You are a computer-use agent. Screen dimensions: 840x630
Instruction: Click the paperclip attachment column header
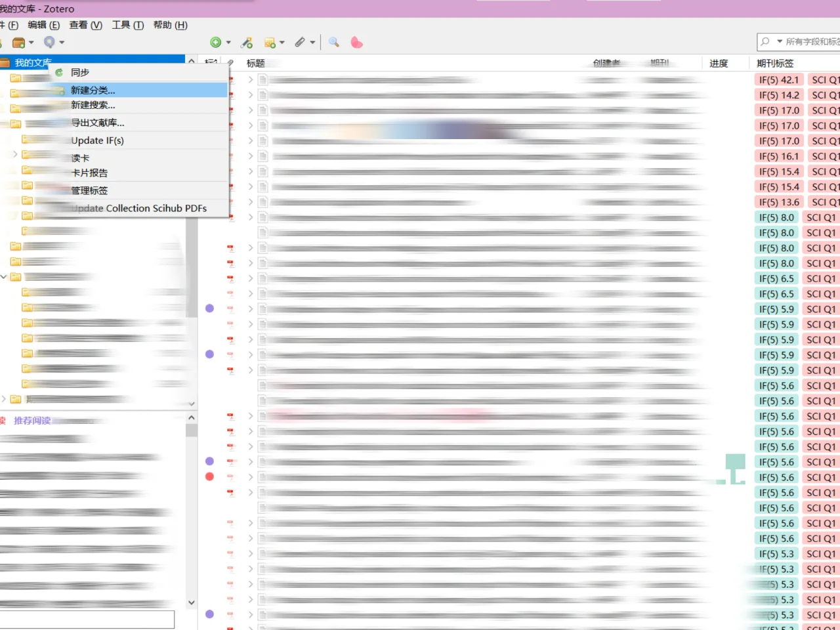(230, 63)
